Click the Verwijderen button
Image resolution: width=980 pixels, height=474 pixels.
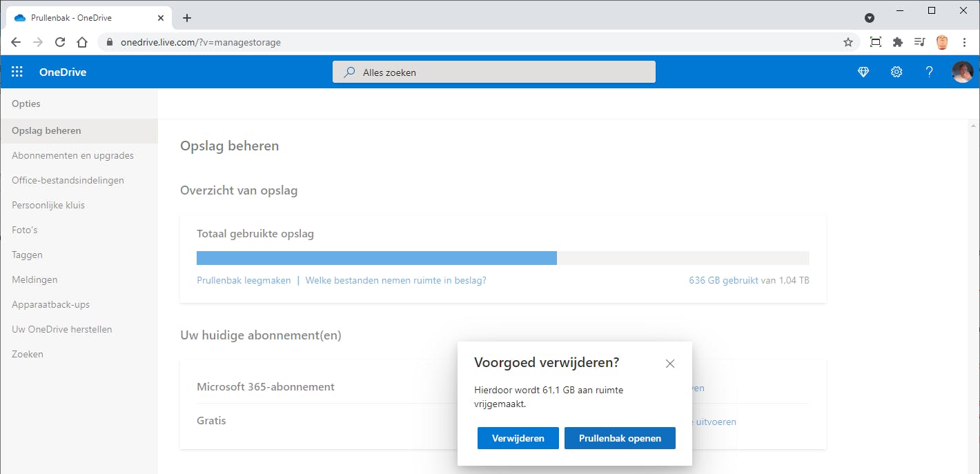click(x=518, y=438)
